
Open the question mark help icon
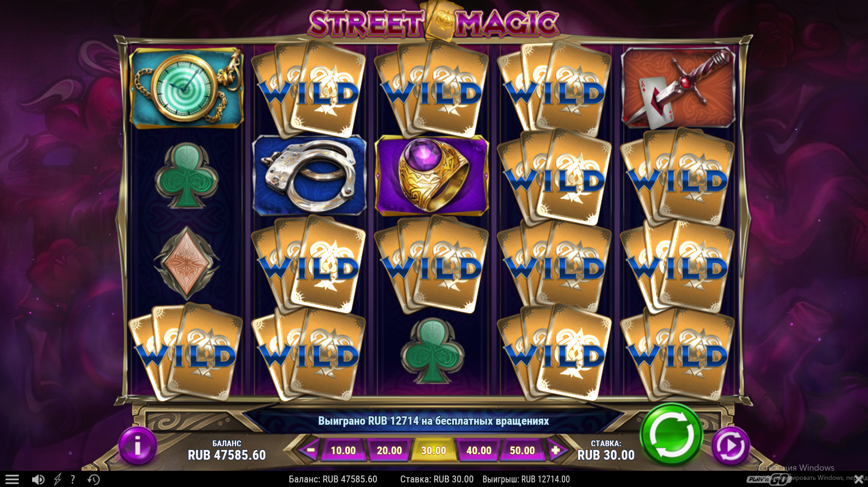click(72, 479)
